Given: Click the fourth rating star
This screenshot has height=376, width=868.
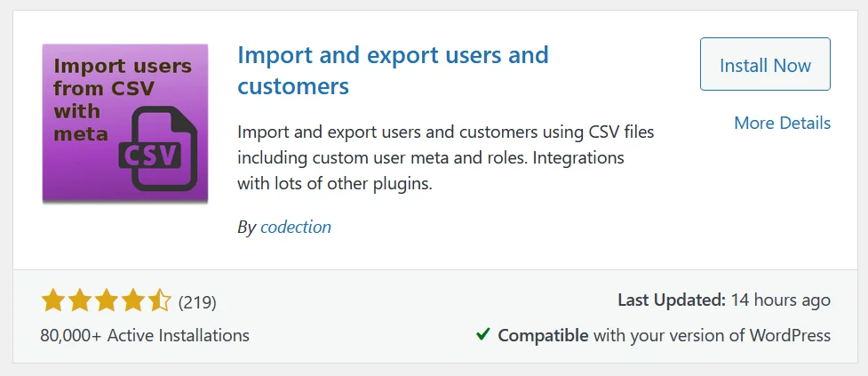Looking at the screenshot, I should 133,301.
